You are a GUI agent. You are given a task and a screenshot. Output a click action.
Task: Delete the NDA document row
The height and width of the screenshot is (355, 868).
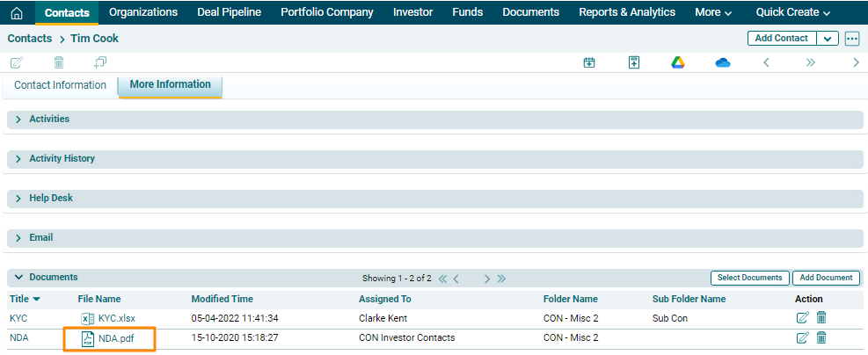(x=821, y=338)
